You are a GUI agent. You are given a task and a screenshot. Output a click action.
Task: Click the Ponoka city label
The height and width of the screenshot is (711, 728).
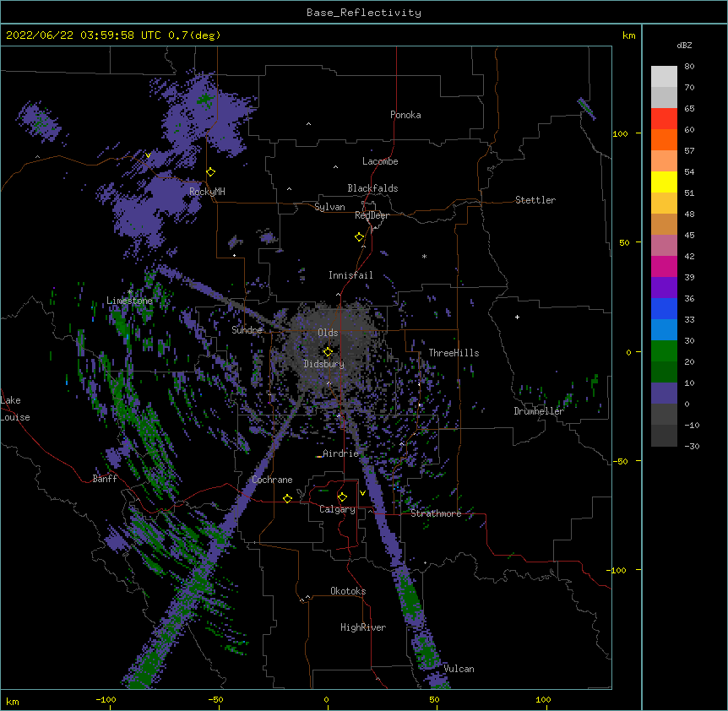405,115
